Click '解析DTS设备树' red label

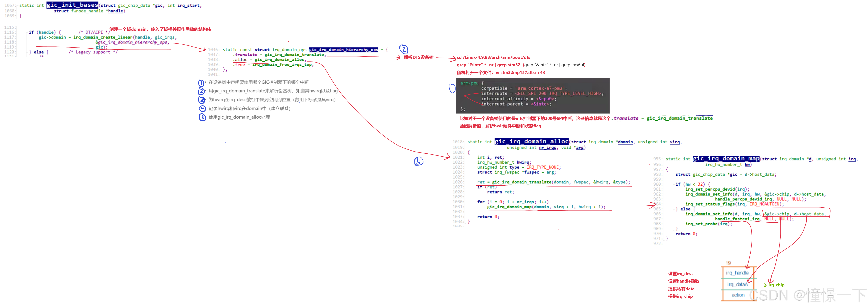[x=419, y=57]
